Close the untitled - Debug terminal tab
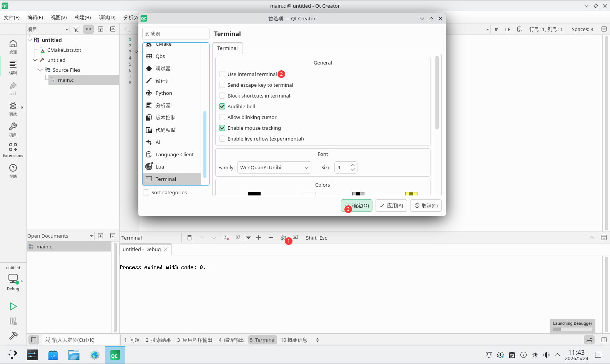The image size is (610, 364). coord(166,249)
